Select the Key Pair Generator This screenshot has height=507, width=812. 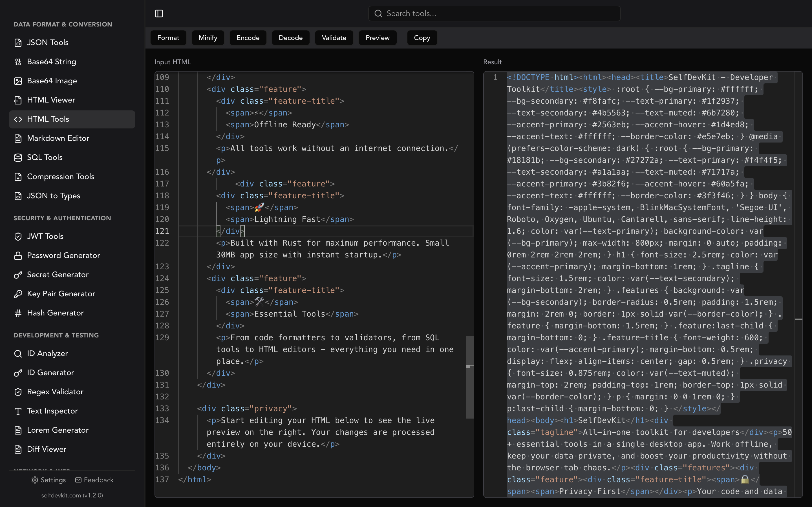[61, 293]
